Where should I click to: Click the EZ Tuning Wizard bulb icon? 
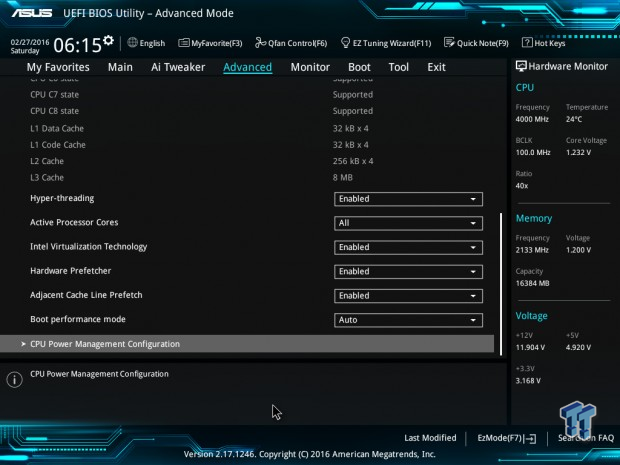click(345, 42)
